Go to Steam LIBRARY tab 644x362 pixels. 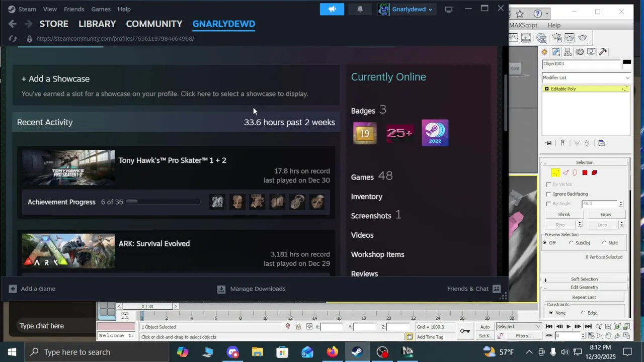point(97,24)
